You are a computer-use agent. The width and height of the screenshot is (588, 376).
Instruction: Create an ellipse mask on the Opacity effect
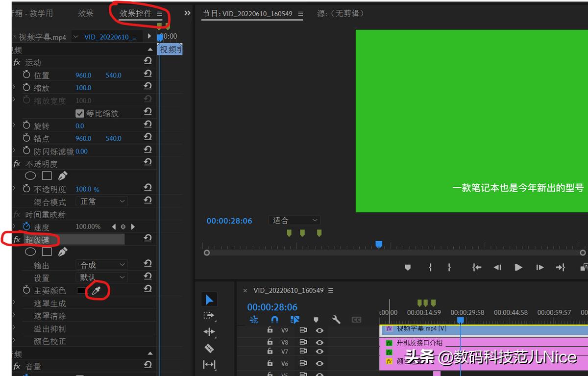tap(30, 175)
